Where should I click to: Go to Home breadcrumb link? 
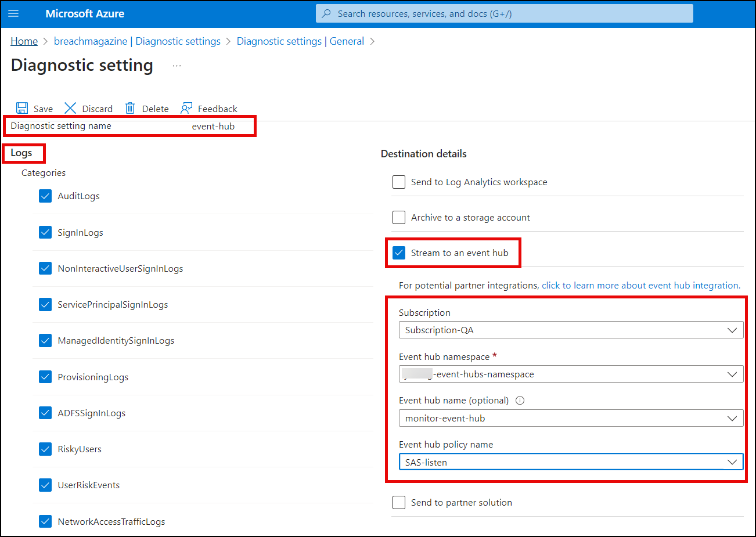click(x=24, y=41)
